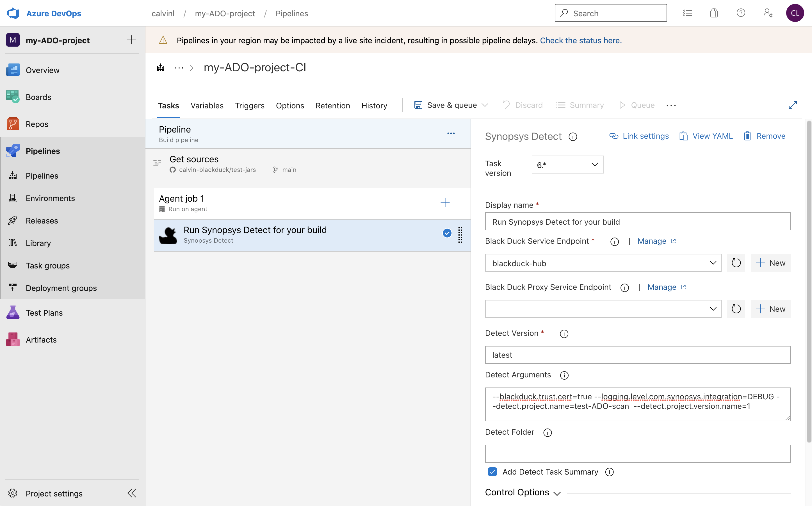The height and width of the screenshot is (506, 812).
Task: Open the empty Proxy Service Endpoint dropdown
Action: click(603, 309)
